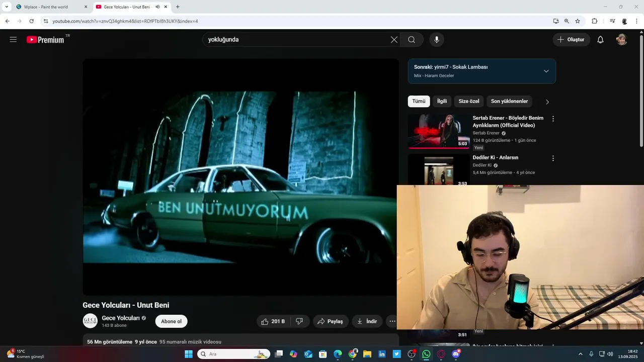Click the İndir download button
The image size is (644, 362).
tap(367, 321)
